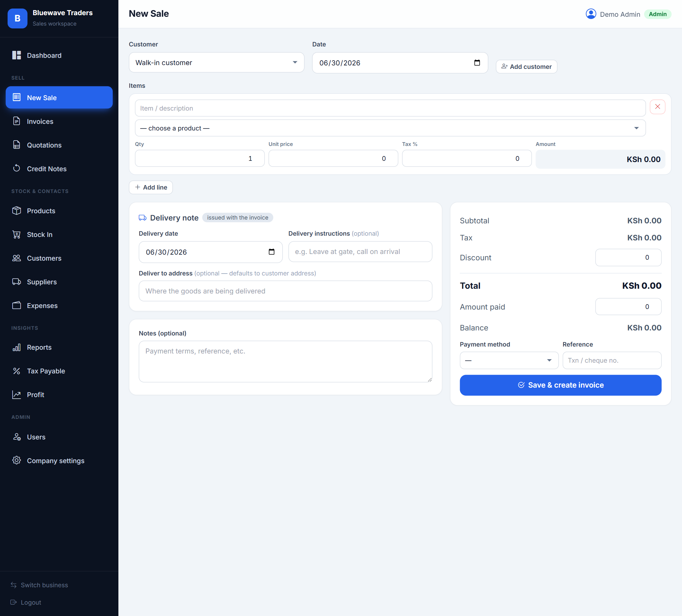The image size is (682, 616).
Task: Click the New Sale sidebar icon
Action: click(16, 98)
